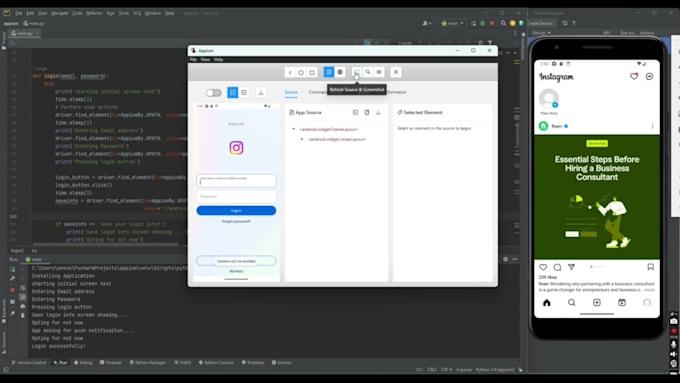Image resolution: width=680 pixels, height=383 pixels.
Task: Tap Instagram Reels tab icon on emulator
Action: point(622,303)
